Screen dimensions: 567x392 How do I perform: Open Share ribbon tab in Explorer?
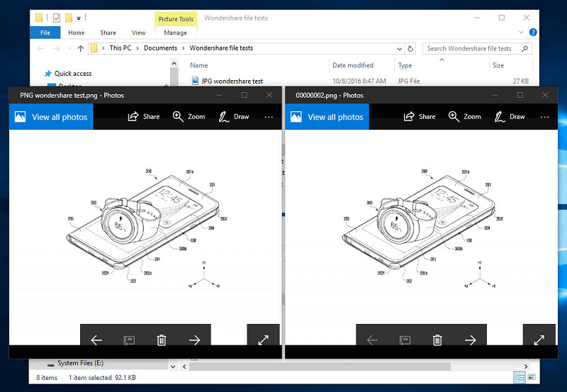[x=108, y=33]
